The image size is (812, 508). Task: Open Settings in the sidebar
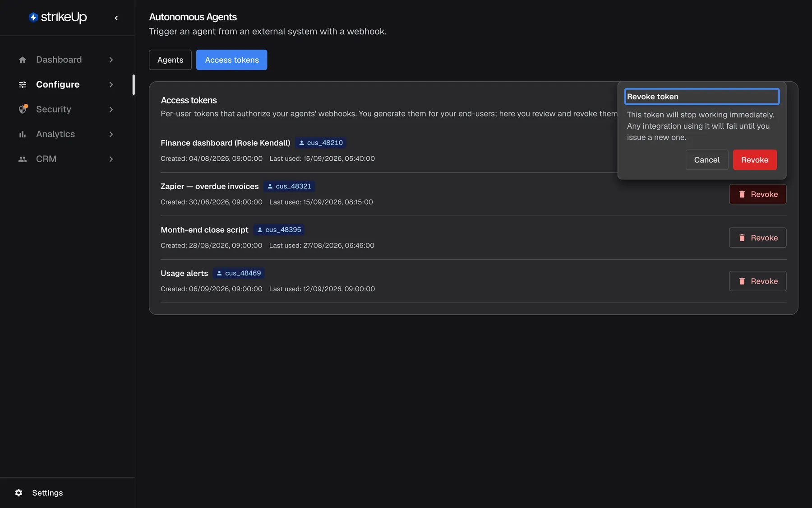coord(47,493)
